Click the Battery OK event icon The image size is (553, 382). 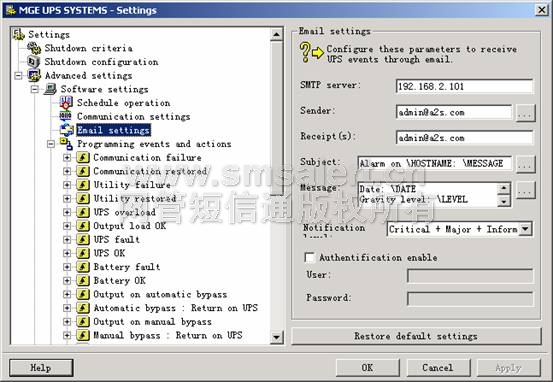83,281
